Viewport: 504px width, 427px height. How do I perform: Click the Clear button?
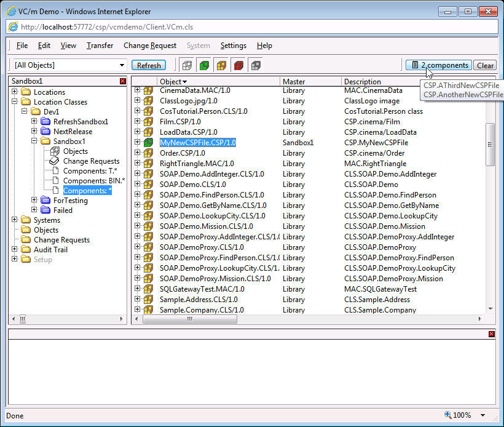(485, 65)
